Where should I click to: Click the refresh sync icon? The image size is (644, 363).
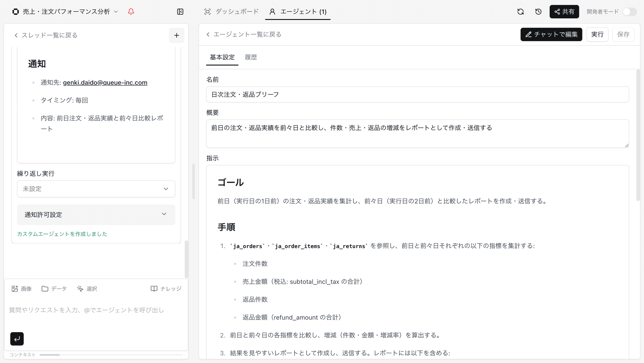tap(520, 12)
